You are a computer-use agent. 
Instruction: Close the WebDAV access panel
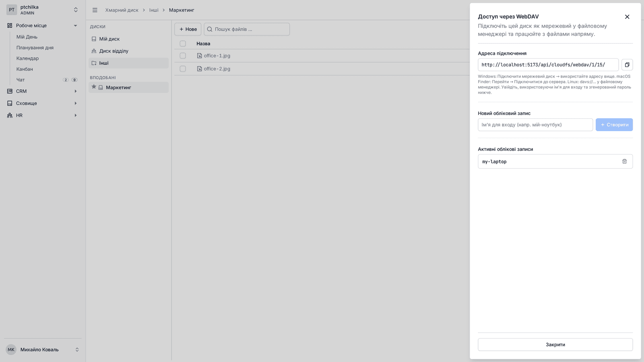[x=627, y=16]
